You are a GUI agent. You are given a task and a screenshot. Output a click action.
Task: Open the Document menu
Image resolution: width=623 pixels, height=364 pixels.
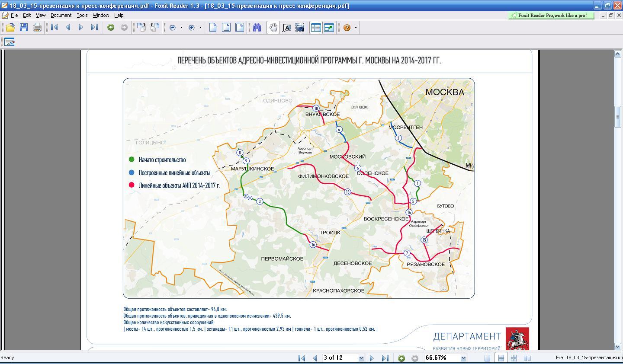click(61, 15)
